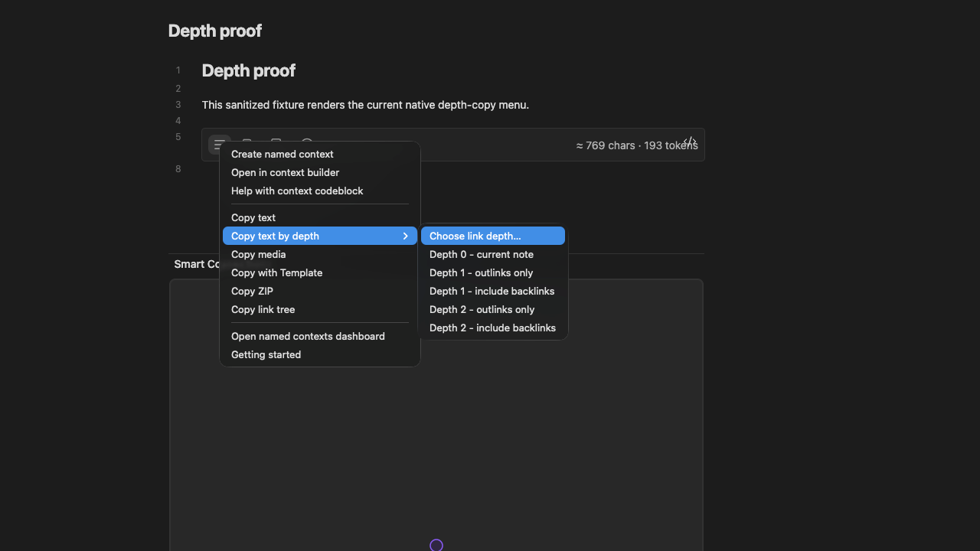Screen dimensions: 980x551
Task: Click Copy ZIP
Action: (x=320, y=291)
